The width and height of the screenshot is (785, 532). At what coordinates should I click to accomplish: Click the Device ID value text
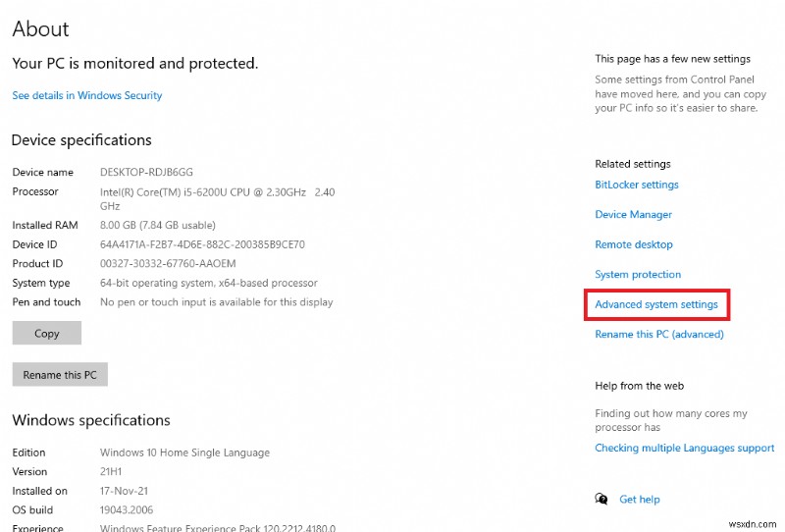pyautogui.click(x=202, y=244)
